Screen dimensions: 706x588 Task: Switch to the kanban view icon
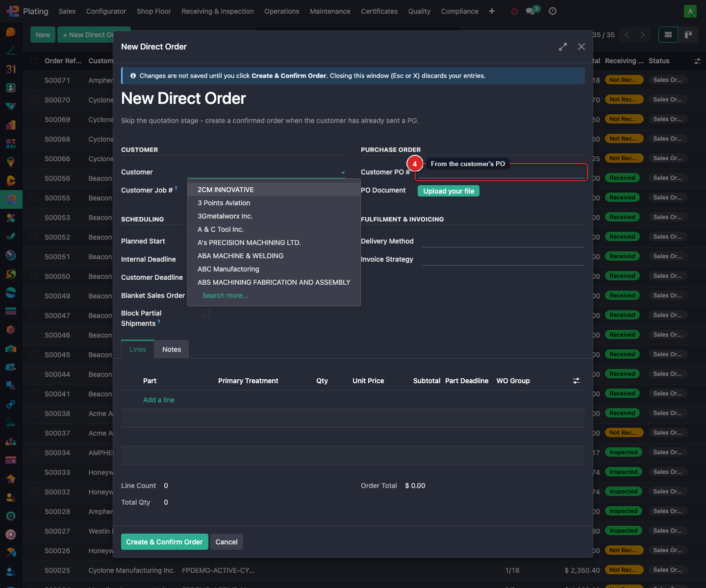click(688, 35)
